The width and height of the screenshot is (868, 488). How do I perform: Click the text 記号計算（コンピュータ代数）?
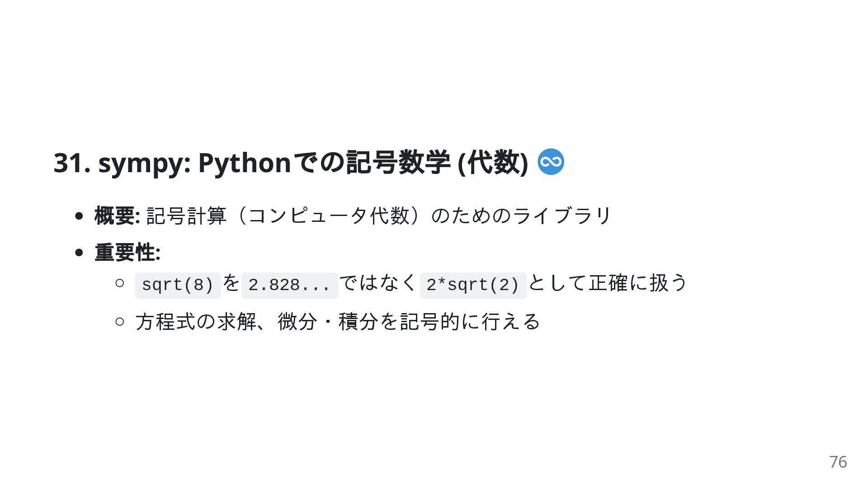(286, 216)
